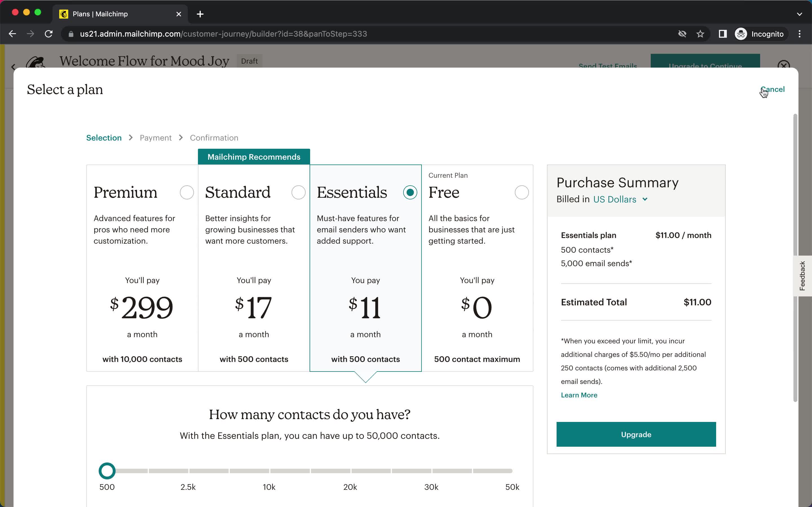Click the Learn More link in purchase summary
The image size is (812, 507).
tap(579, 395)
